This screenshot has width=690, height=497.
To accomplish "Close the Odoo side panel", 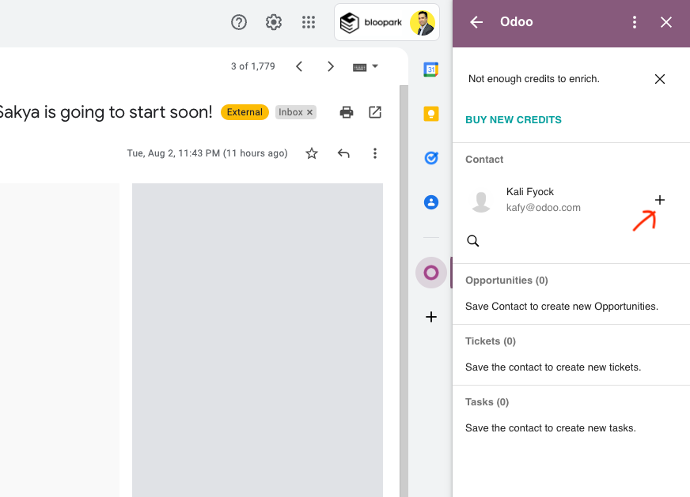I will pos(666,22).
